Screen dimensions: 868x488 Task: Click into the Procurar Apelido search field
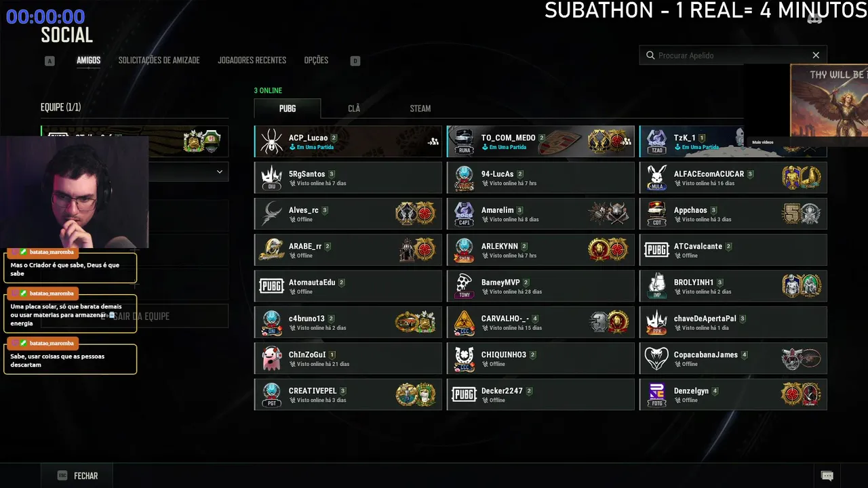pyautogui.click(x=732, y=56)
